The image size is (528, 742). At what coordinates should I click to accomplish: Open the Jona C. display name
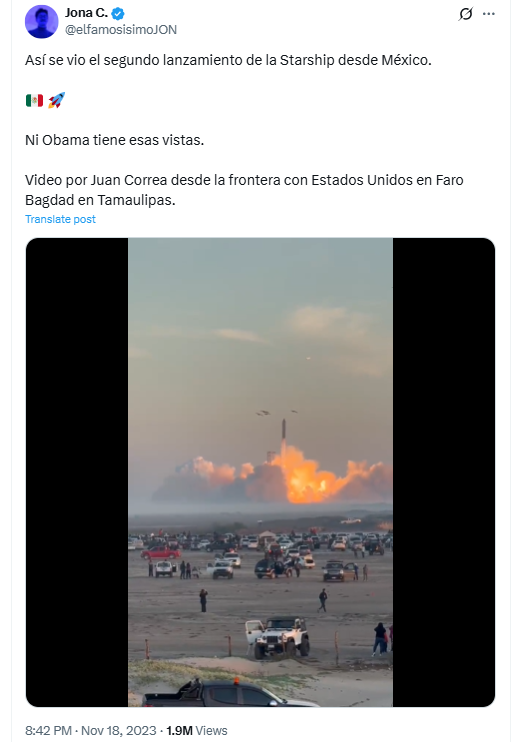[87, 13]
